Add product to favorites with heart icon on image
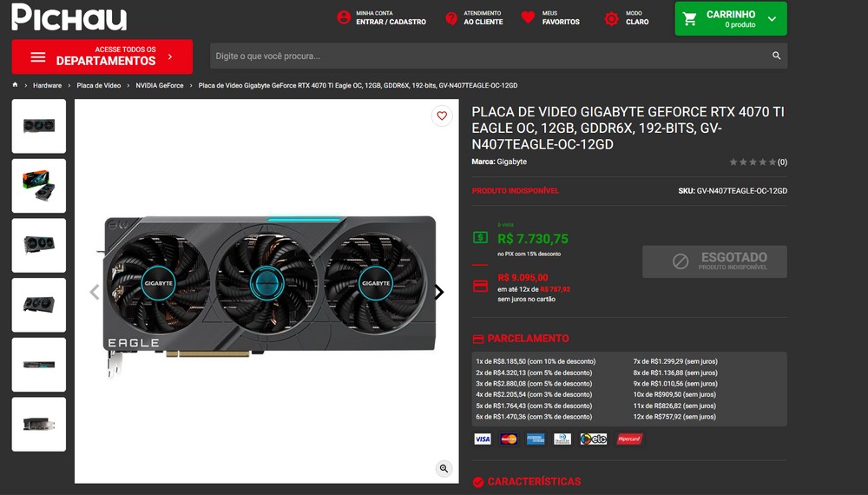868x495 pixels. click(x=442, y=115)
